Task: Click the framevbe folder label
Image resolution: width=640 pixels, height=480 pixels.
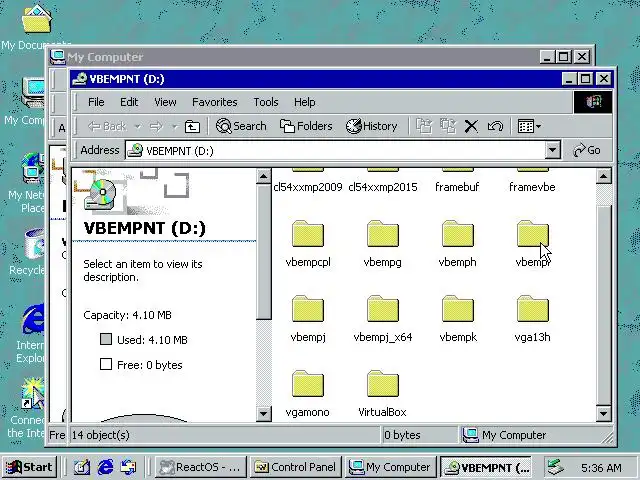Action: tap(532, 187)
